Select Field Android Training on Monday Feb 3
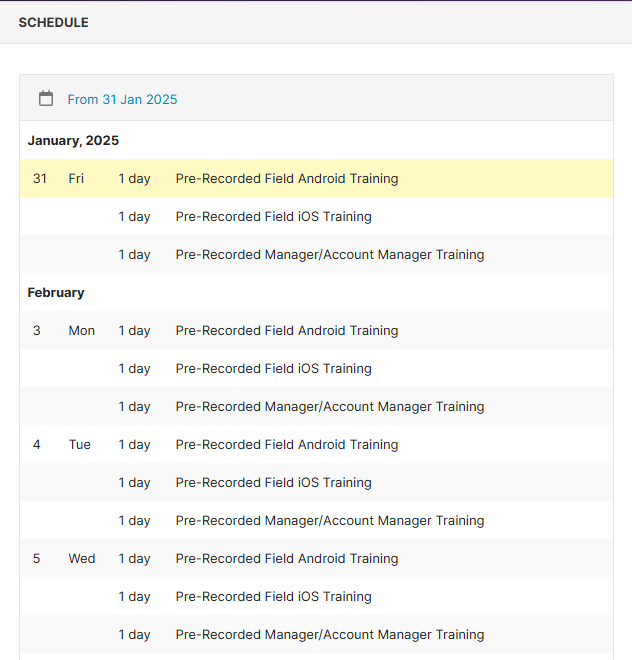Screen dimensions: 632x660 tap(286, 331)
